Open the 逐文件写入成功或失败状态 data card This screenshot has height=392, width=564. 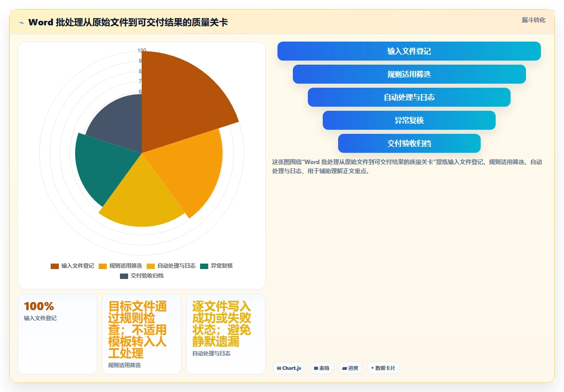pyautogui.click(x=226, y=334)
